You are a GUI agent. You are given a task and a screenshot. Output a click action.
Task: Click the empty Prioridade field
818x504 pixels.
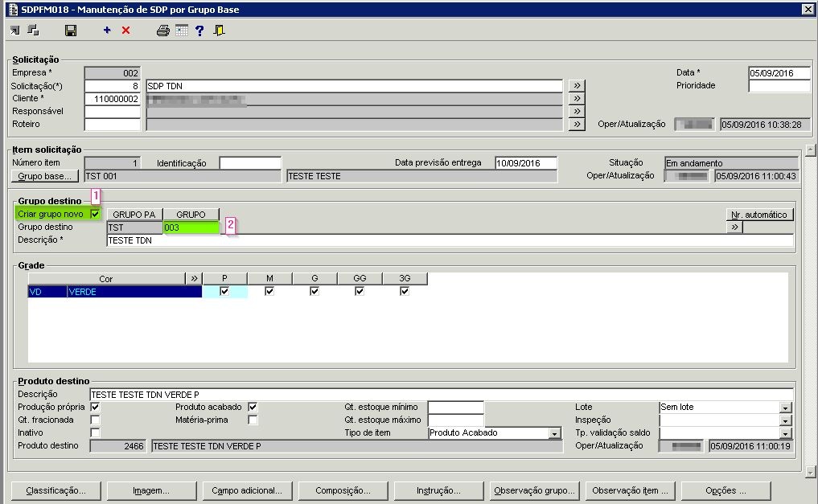tap(779, 86)
